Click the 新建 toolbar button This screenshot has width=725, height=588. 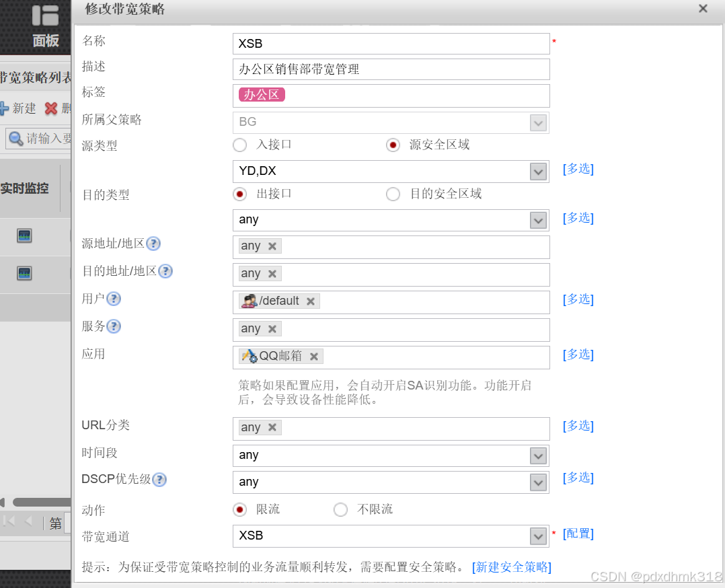coord(18,108)
